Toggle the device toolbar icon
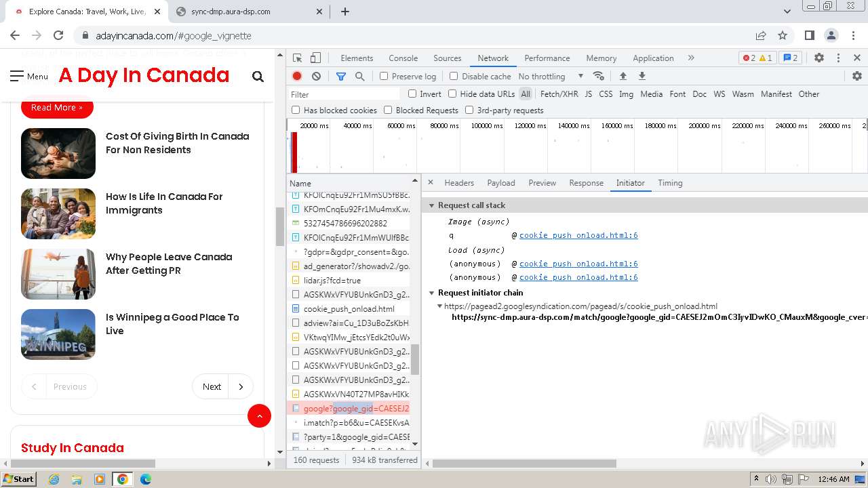The width and height of the screenshot is (868, 488). pos(315,58)
